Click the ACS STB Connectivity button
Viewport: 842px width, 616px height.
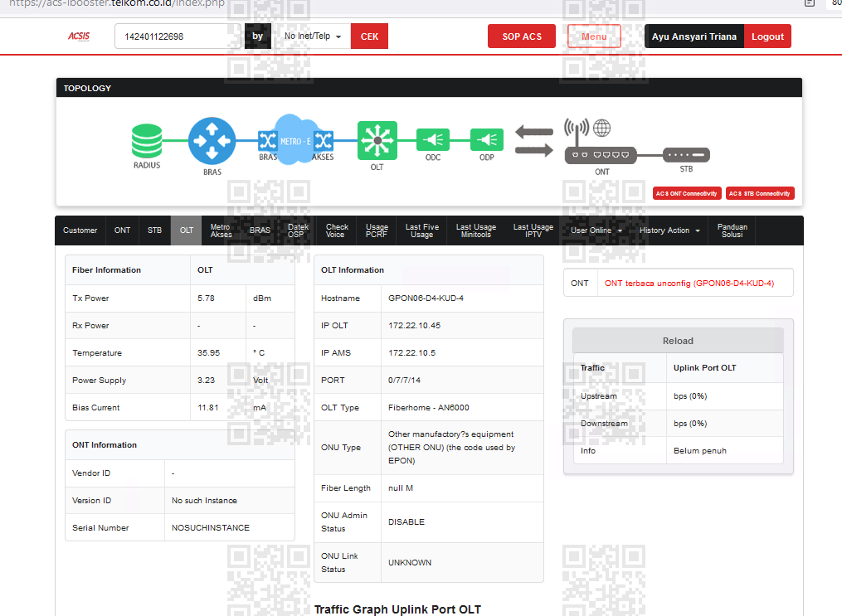760,193
